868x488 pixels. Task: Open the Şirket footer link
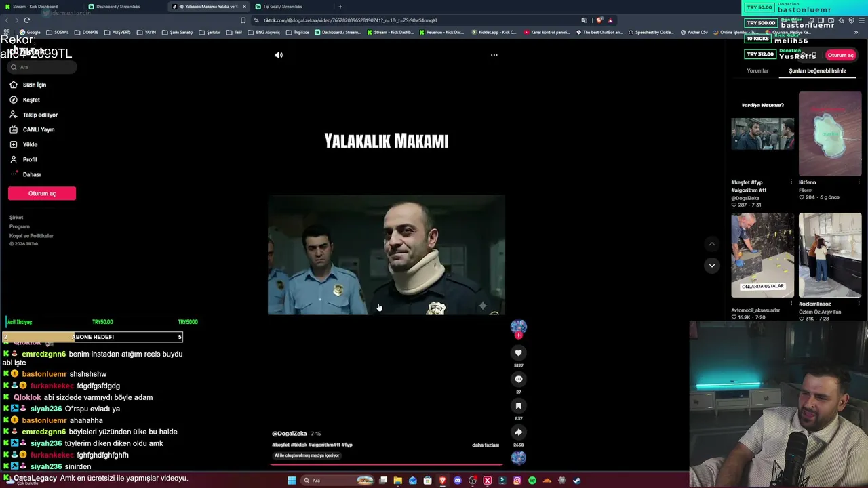16,218
